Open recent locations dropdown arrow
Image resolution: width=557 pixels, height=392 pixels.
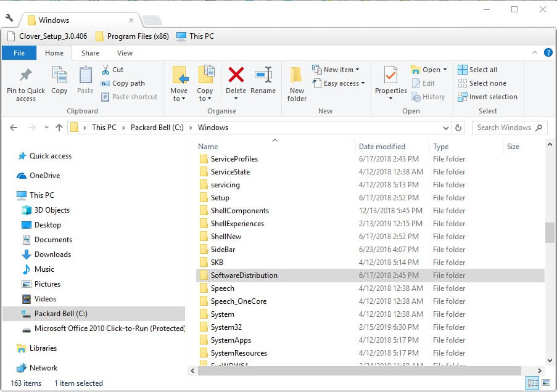coord(46,128)
